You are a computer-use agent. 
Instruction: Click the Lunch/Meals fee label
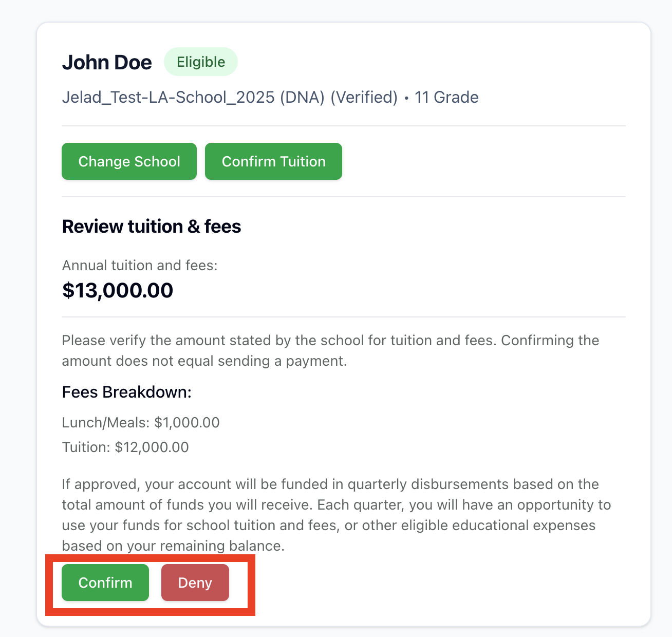pos(106,422)
